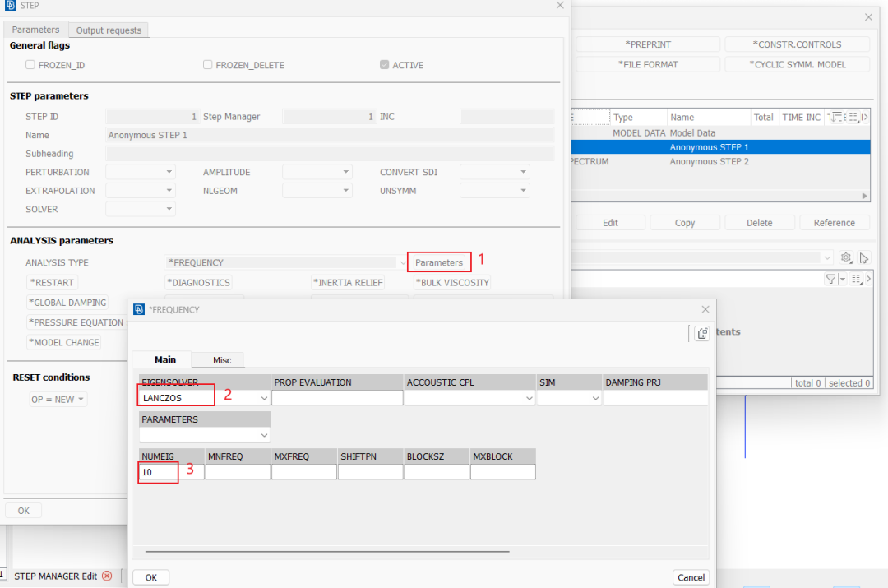Open the SOLVER dropdown
This screenshot has height=588, width=888.
pos(141,209)
